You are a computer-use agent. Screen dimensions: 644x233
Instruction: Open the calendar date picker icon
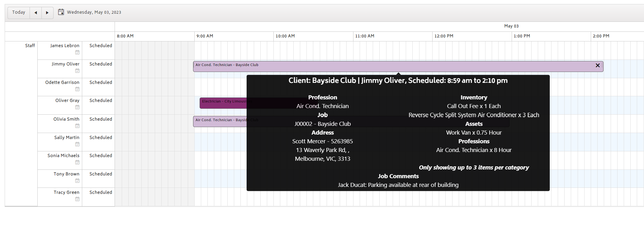click(61, 12)
